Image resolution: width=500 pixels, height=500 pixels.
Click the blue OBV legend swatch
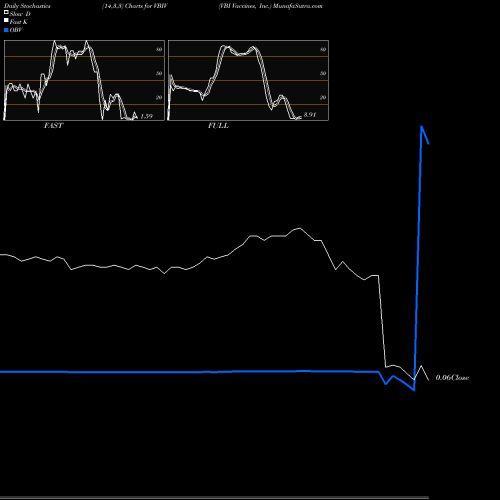6,30
